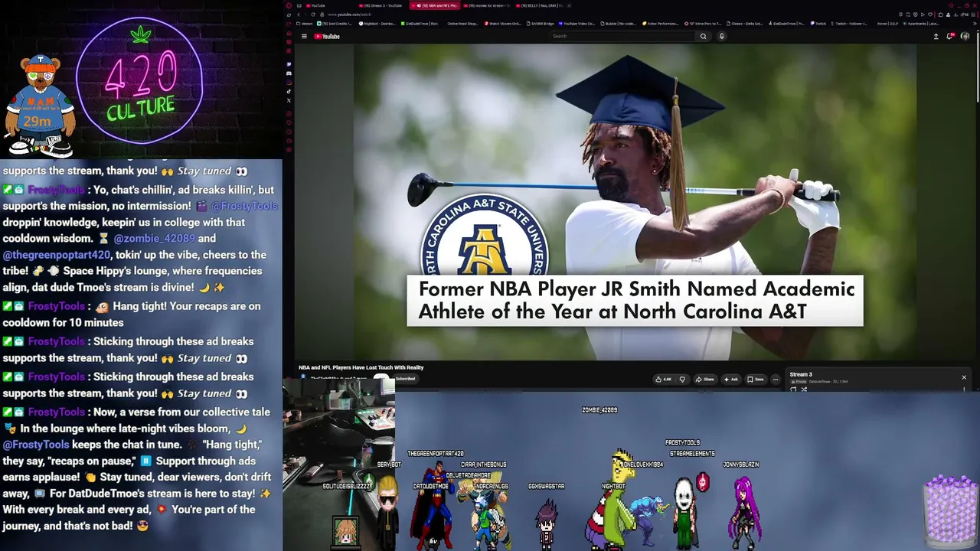Save the video with the Save button
This screenshot has height=551, width=980.
[x=756, y=380]
